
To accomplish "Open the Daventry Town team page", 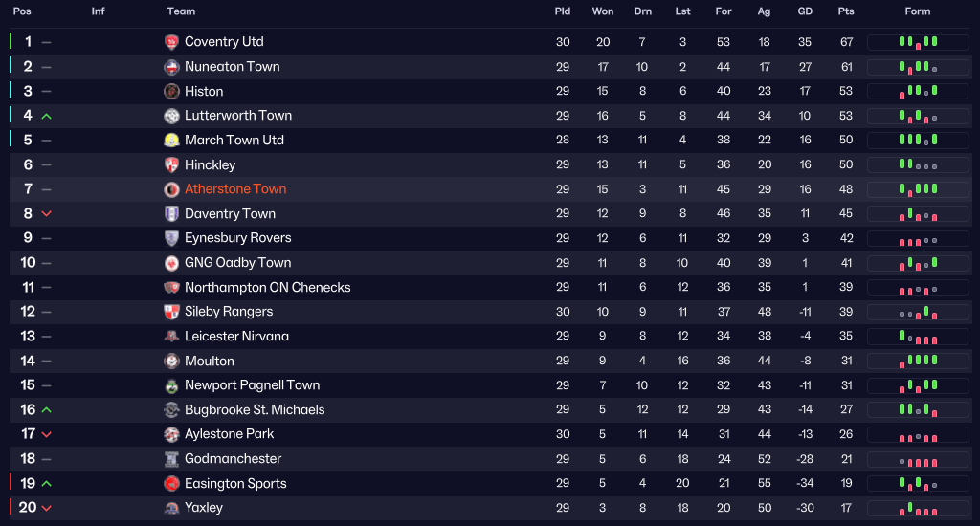I will (x=230, y=214).
